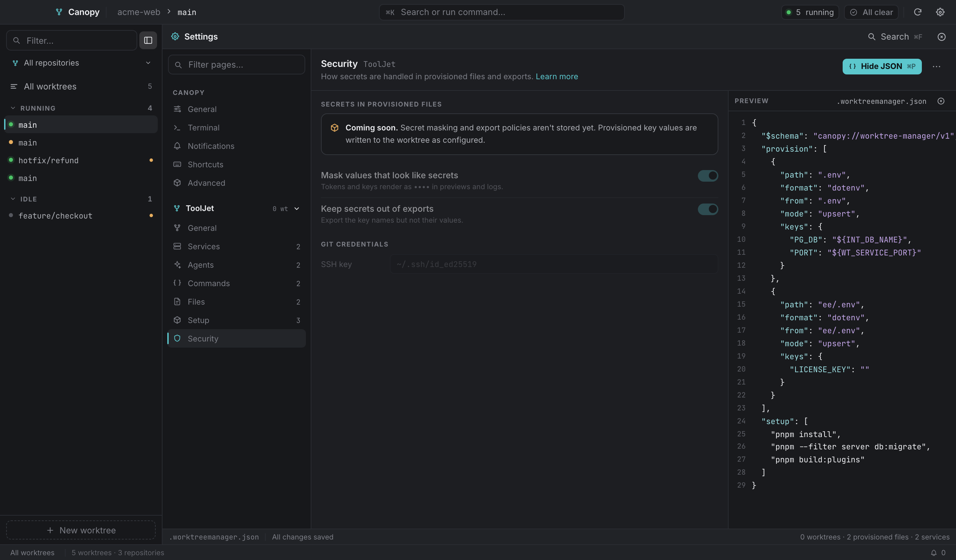Close the Settings panel with X icon
956x560 pixels.
pyautogui.click(x=941, y=37)
